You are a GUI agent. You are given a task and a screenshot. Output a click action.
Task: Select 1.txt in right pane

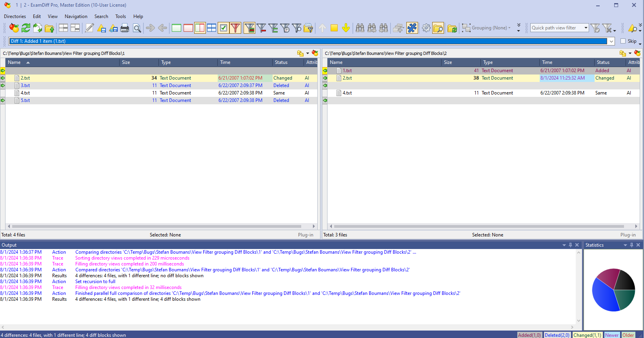347,71
